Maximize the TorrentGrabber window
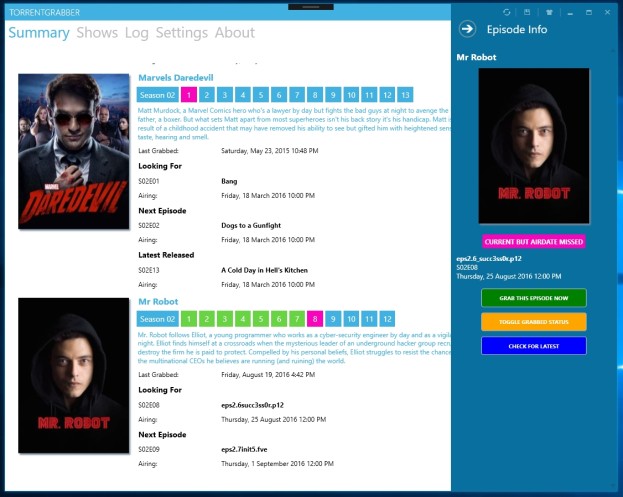 (x=589, y=13)
